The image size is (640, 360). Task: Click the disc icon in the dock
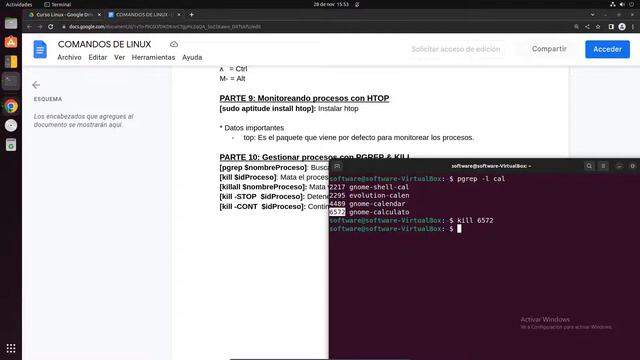pos(11,125)
